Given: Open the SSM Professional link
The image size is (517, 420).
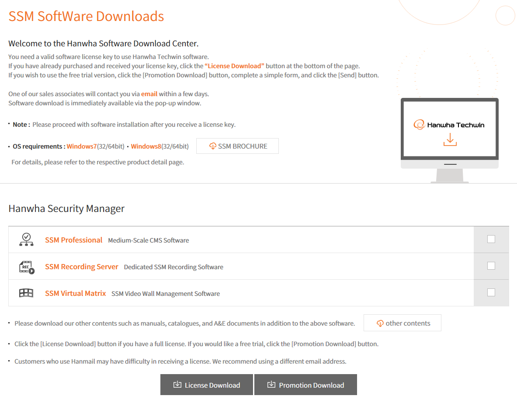Looking at the screenshot, I should 73,240.
